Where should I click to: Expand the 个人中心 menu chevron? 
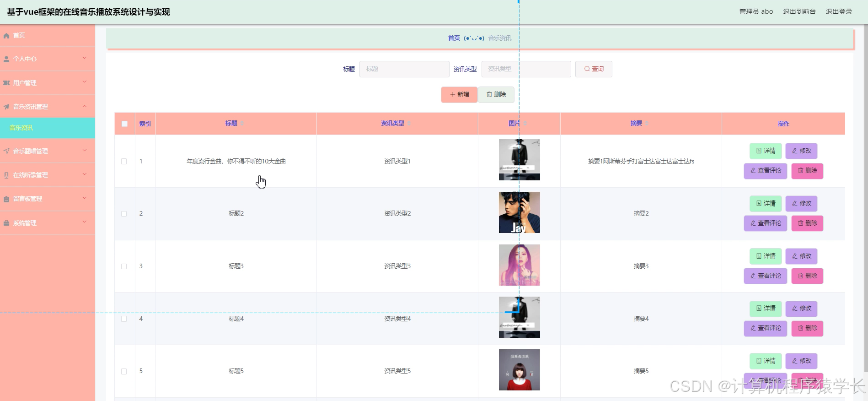click(x=85, y=58)
